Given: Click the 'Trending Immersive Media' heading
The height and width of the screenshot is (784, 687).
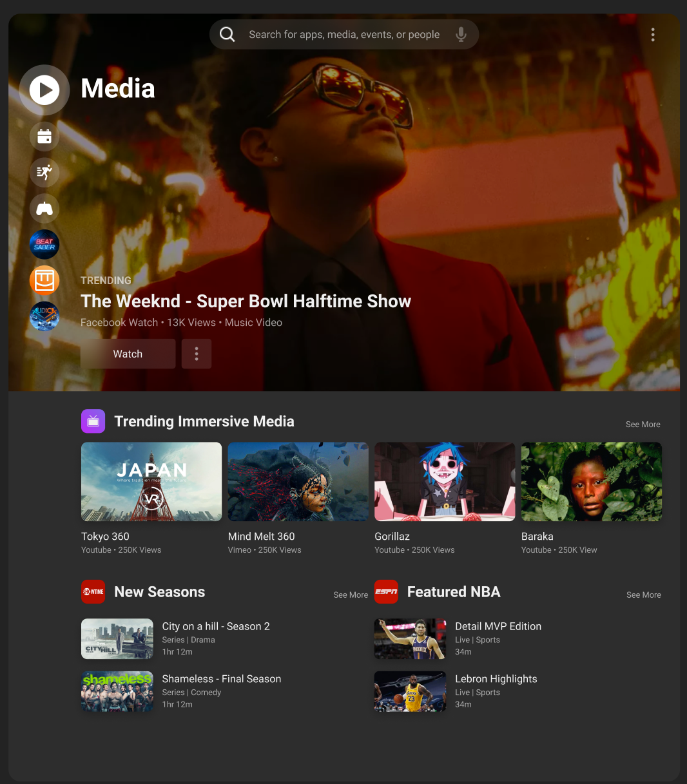Looking at the screenshot, I should [204, 421].
